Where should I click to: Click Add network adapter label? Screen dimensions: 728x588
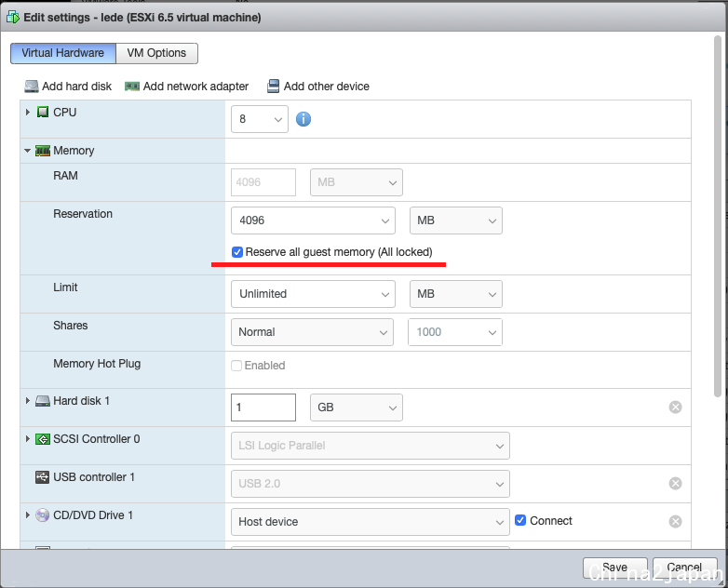tap(195, 87)
